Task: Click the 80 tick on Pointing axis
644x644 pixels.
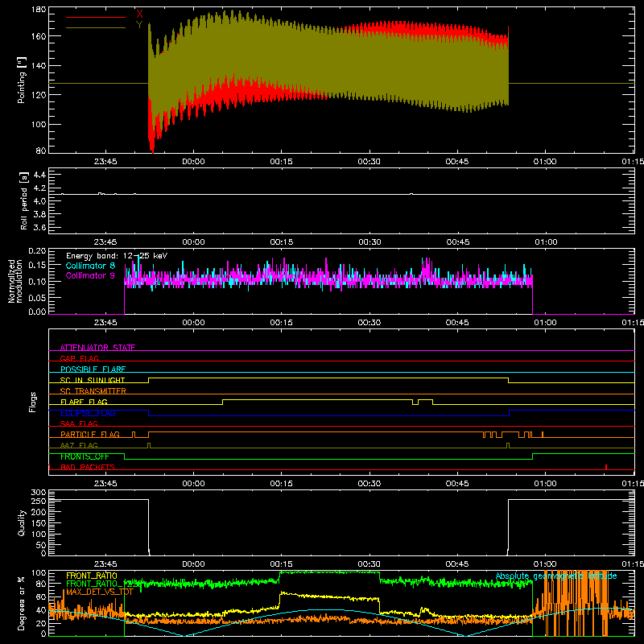Action: 41,151
